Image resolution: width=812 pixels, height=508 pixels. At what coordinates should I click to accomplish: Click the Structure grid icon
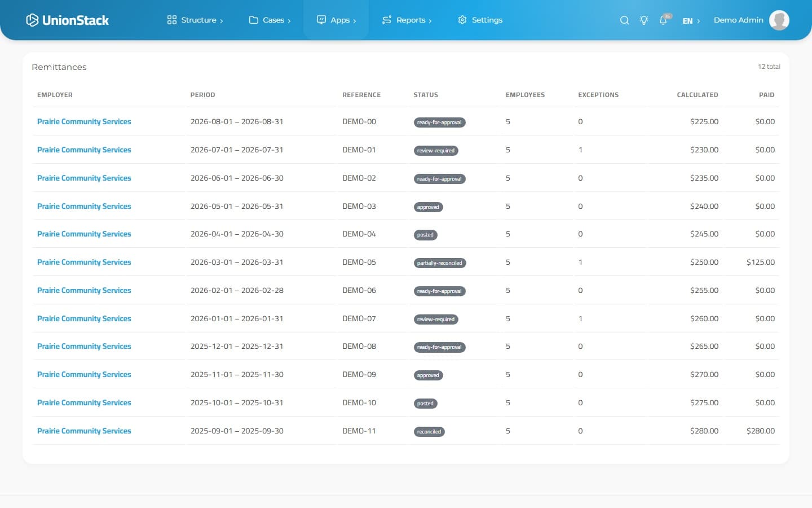tap(172, 20)
